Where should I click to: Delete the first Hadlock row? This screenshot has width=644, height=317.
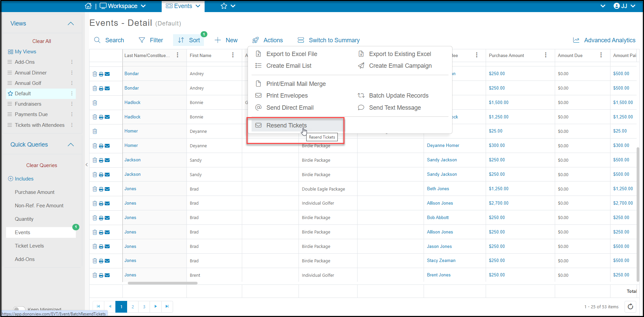[95, 103]
